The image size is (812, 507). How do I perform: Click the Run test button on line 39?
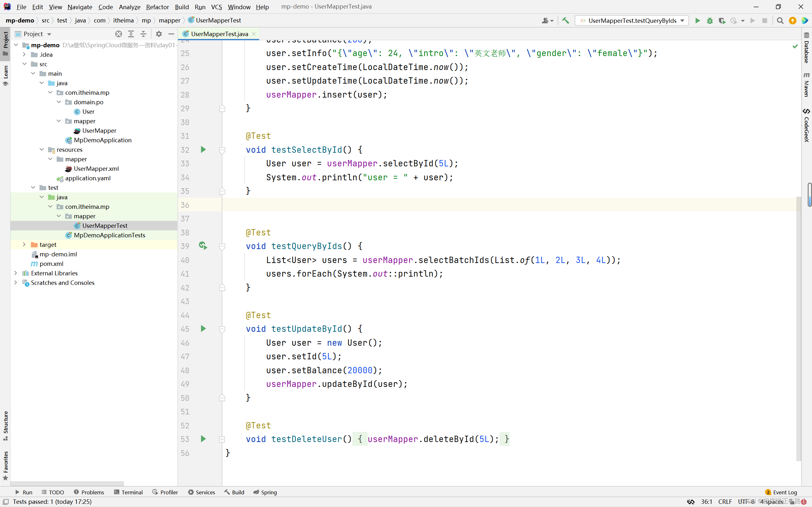203,246
